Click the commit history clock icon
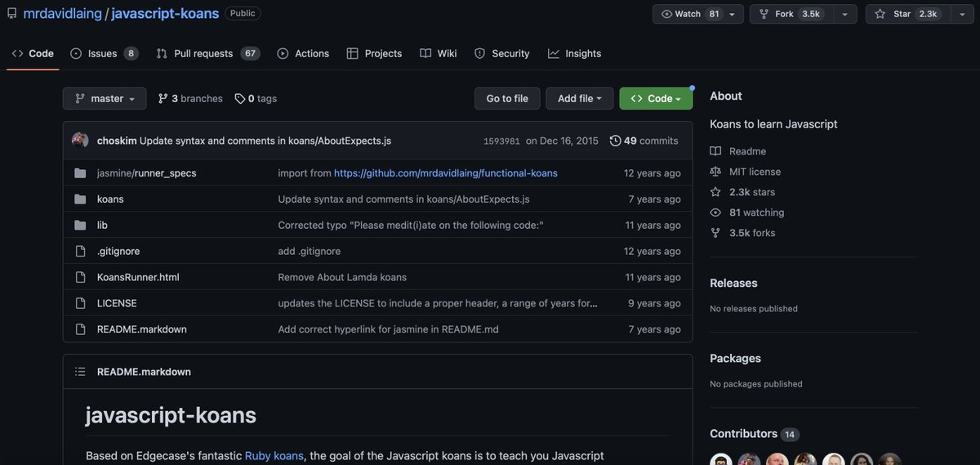 click(x=615, y=141)
